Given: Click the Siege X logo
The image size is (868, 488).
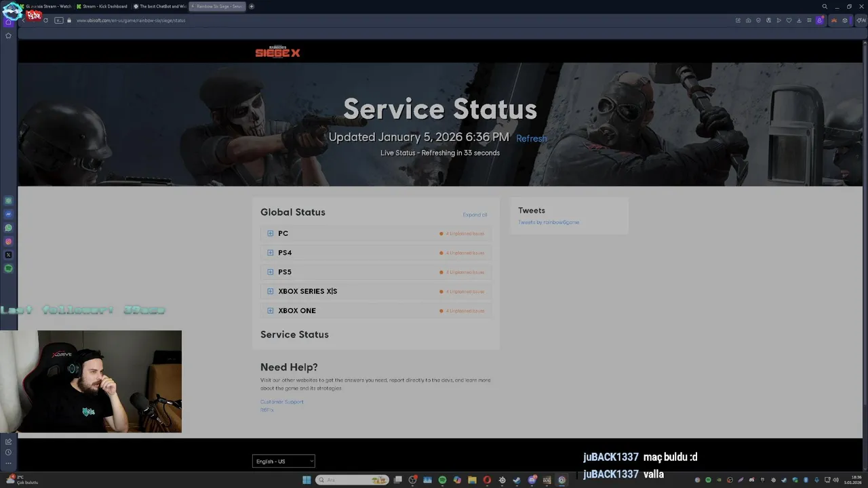Looking at the screenshot, I should (277, 52).
